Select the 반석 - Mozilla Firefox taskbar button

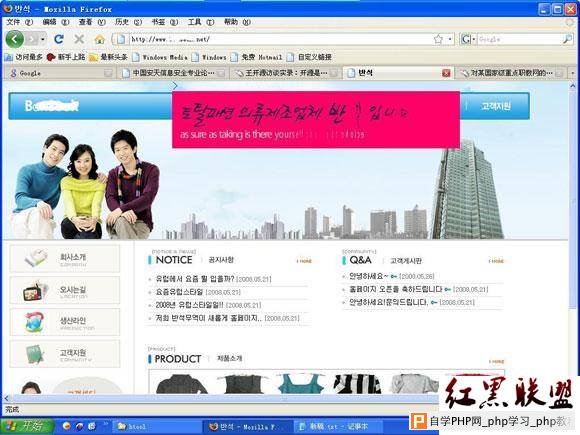tap(248, 426)
